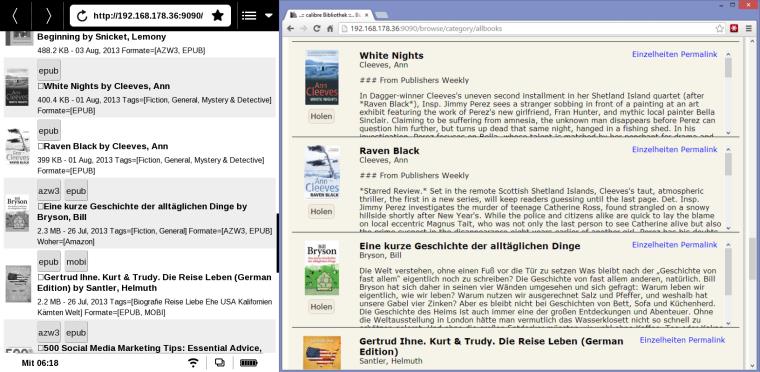Download epub above 500 Social Media Marketing Tips
The image size is (760, 372).
click(x=76, y=333)
